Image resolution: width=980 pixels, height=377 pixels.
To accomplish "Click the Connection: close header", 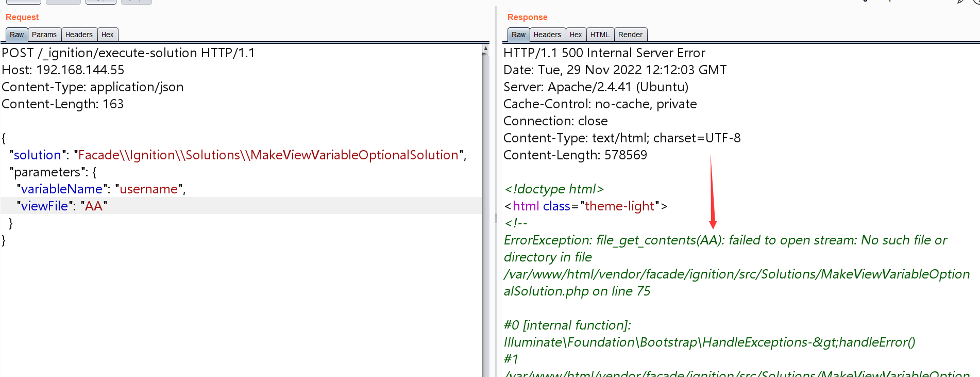I will coord(555,121).
